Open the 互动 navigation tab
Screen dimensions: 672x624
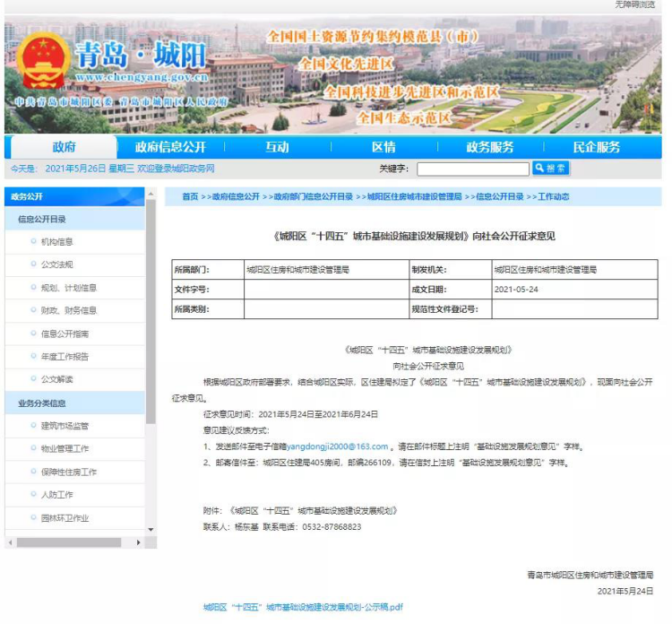click(277, 147)
